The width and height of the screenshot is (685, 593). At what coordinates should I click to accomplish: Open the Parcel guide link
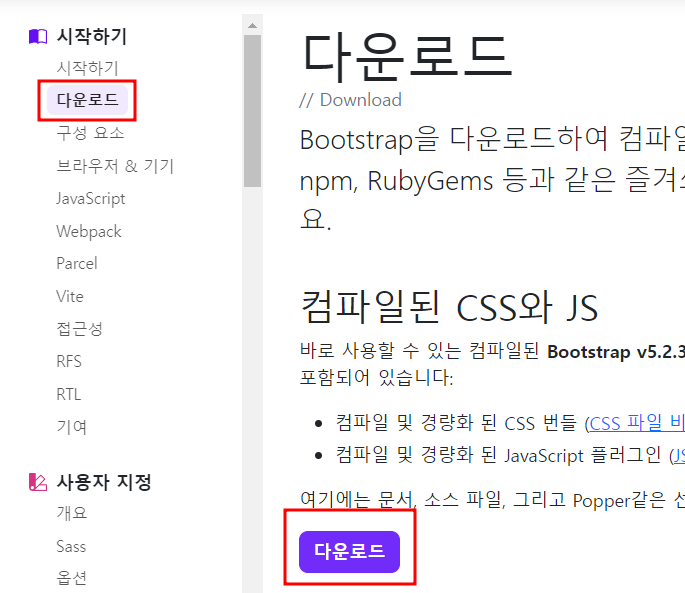77,264
